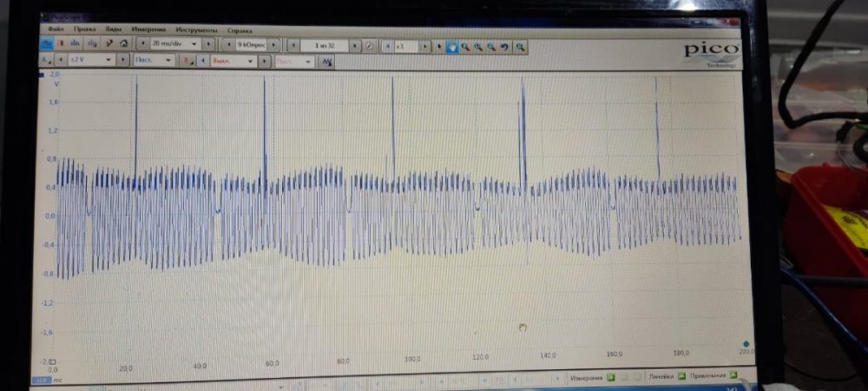The width and height of the screenshot is (868, 391).
Task: Go to previous waveform buffer
Action: [x=293, y=45]
